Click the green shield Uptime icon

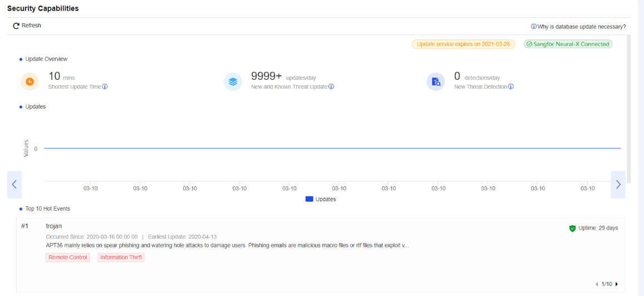(572, 228)
